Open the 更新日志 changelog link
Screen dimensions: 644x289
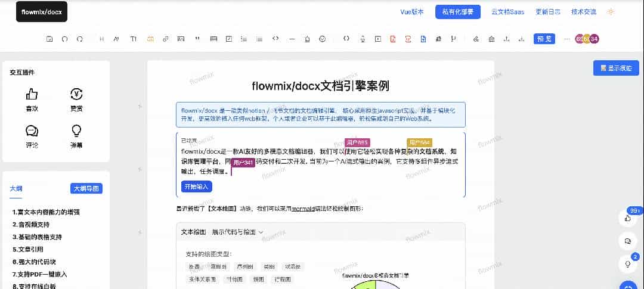[x=548, y=12]
